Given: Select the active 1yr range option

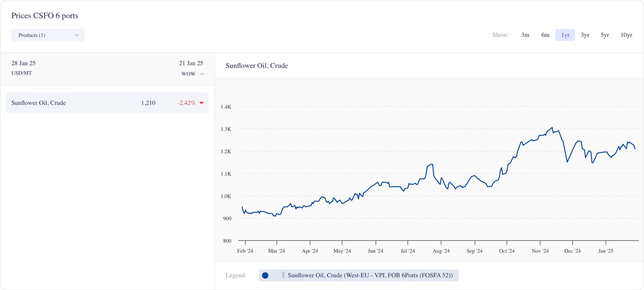Looking at the screenshot, I should (565, 35).
